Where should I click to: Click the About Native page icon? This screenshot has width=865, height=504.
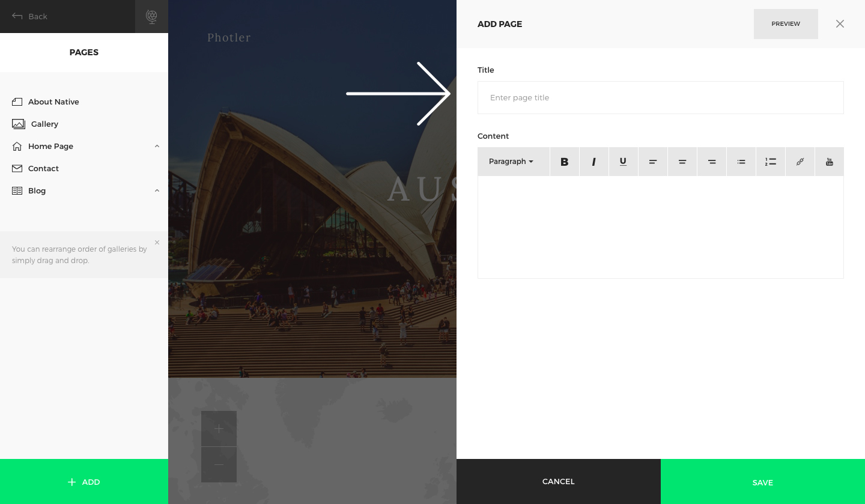coord(17,102)
